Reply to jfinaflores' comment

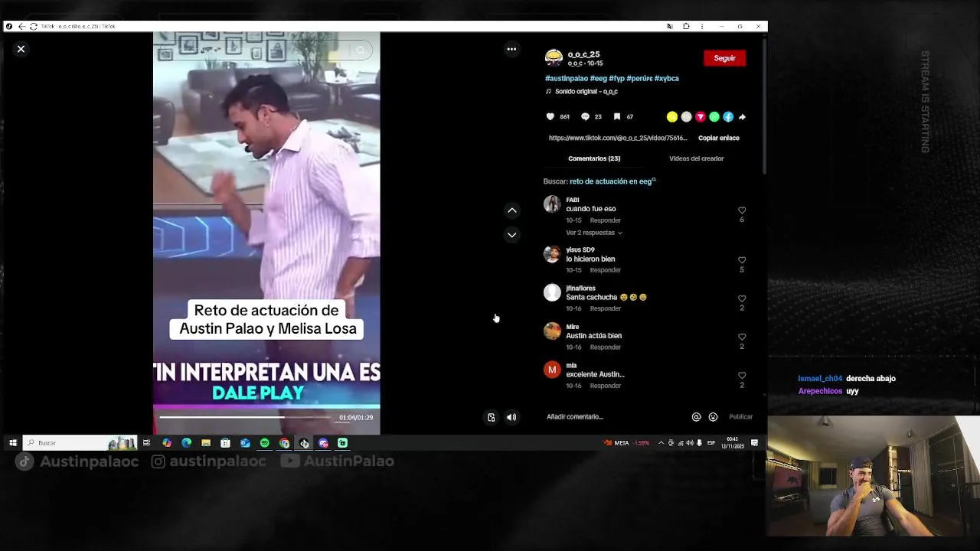[x=605, y=308]
